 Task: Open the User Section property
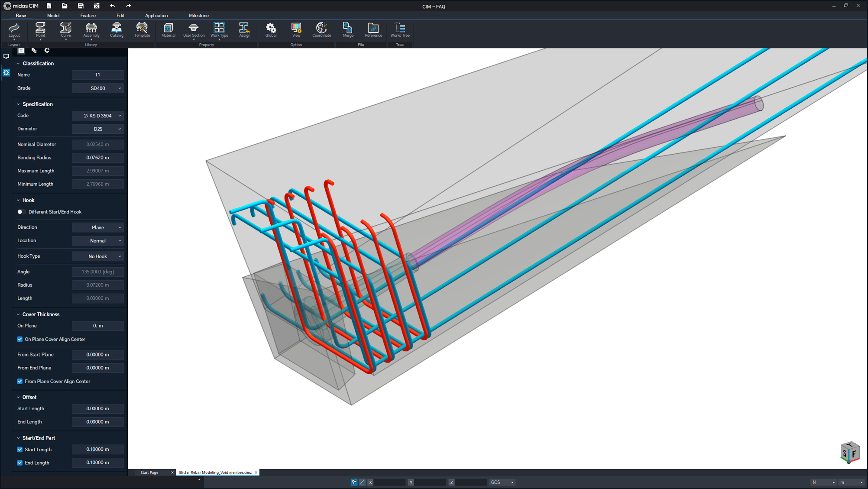[194, 30]
